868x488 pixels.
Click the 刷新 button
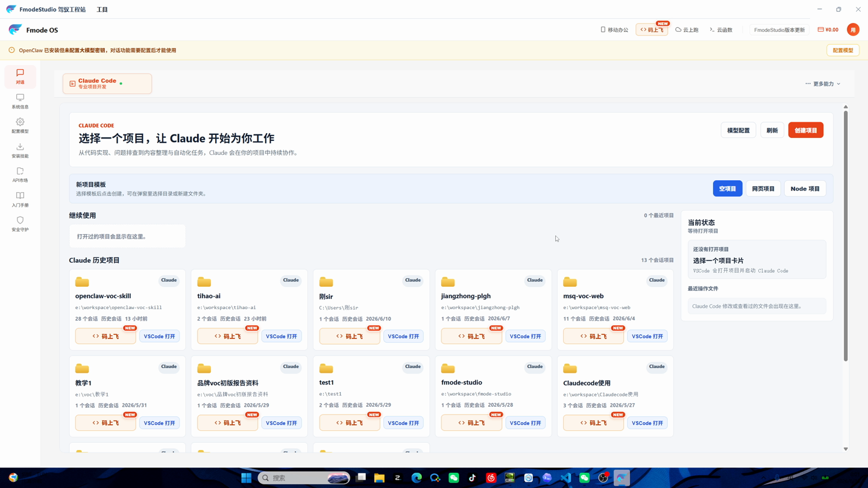(772, 130)
